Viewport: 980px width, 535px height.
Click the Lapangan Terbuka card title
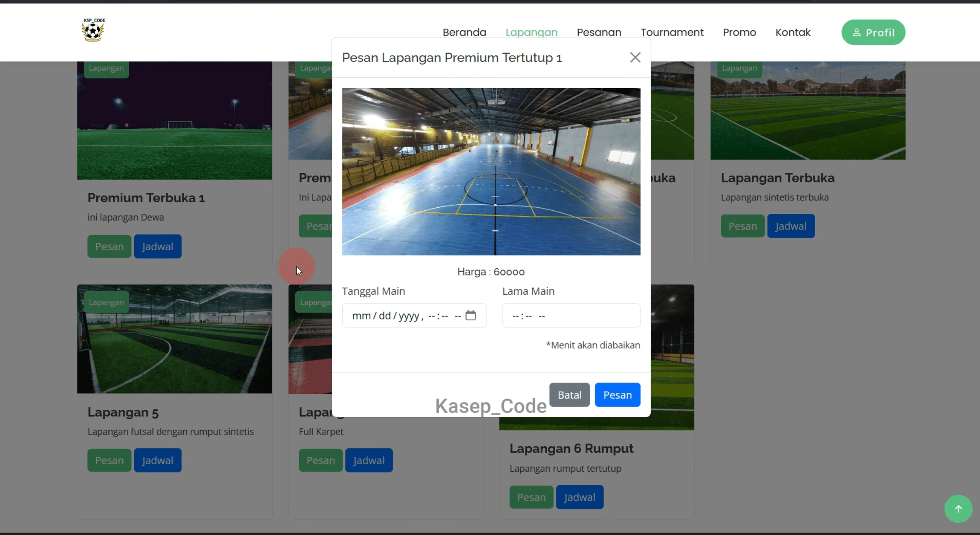pyautogui.click(x=778, y=178)
